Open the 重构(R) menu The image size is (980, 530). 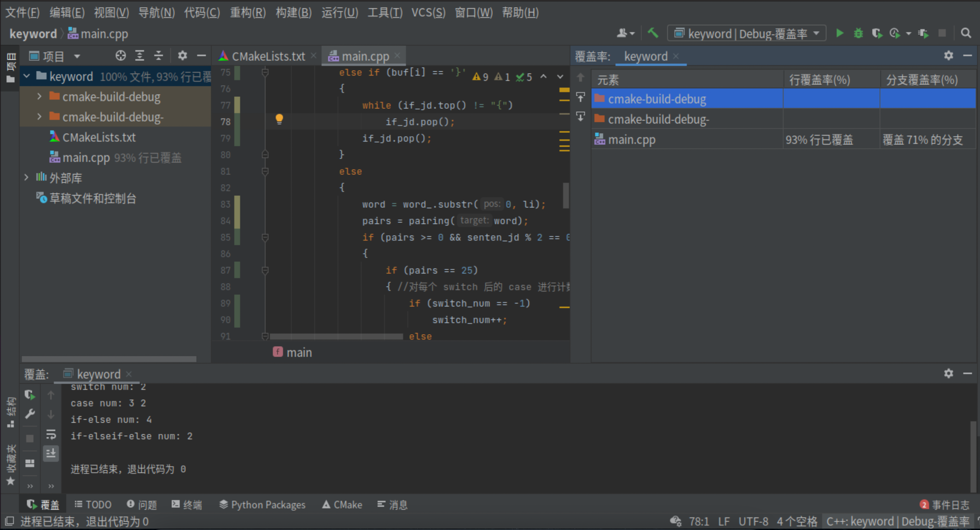coord(248,13)
